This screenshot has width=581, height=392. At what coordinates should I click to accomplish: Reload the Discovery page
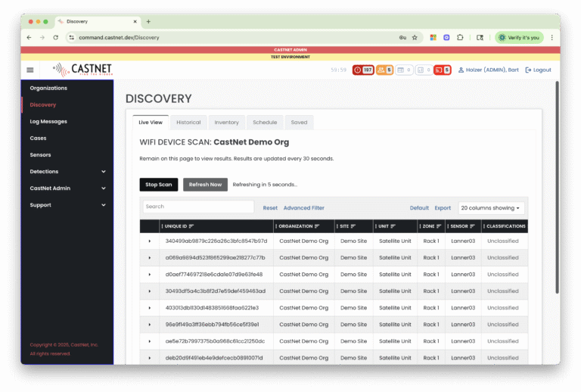[x=55, y=37]
